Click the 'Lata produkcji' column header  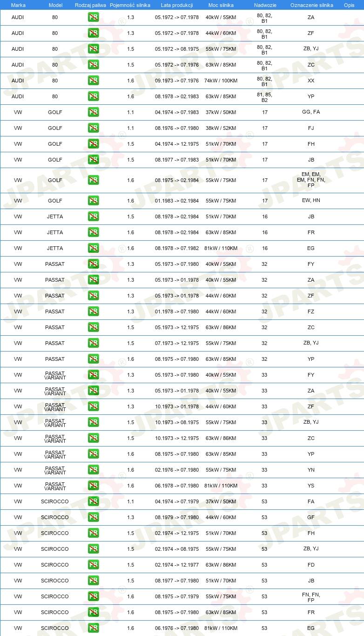point(177,5)
